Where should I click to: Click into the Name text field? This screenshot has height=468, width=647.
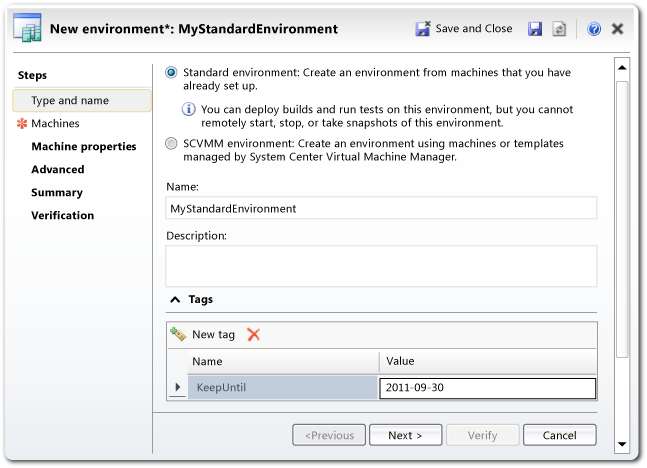(380, 208)
